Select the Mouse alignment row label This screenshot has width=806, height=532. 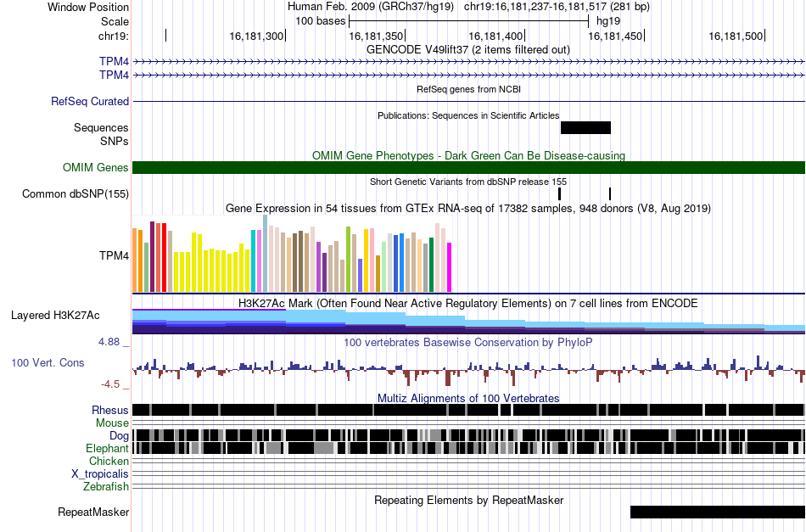coord(112,423)
